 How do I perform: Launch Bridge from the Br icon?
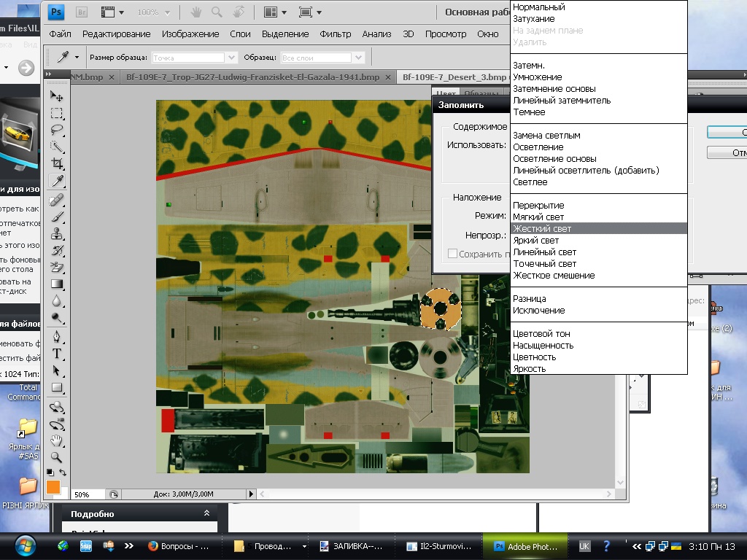(x=82, y=12)
